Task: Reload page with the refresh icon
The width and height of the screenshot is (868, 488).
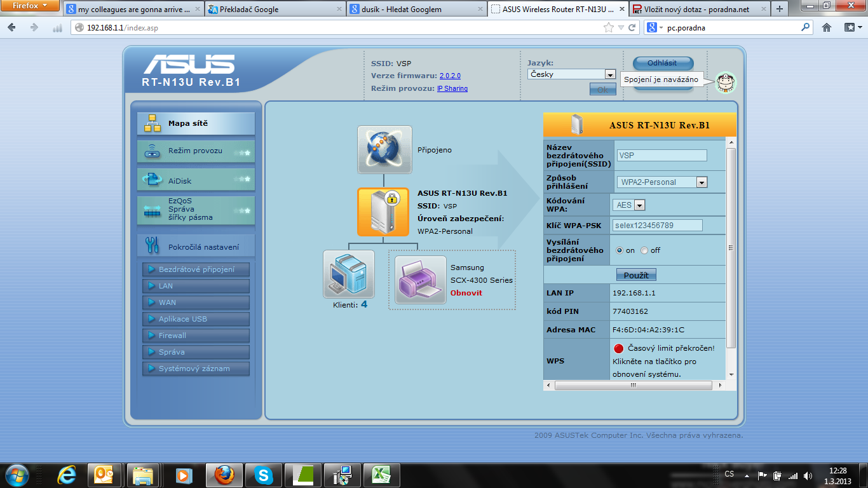Action: (x=632, y=27)
